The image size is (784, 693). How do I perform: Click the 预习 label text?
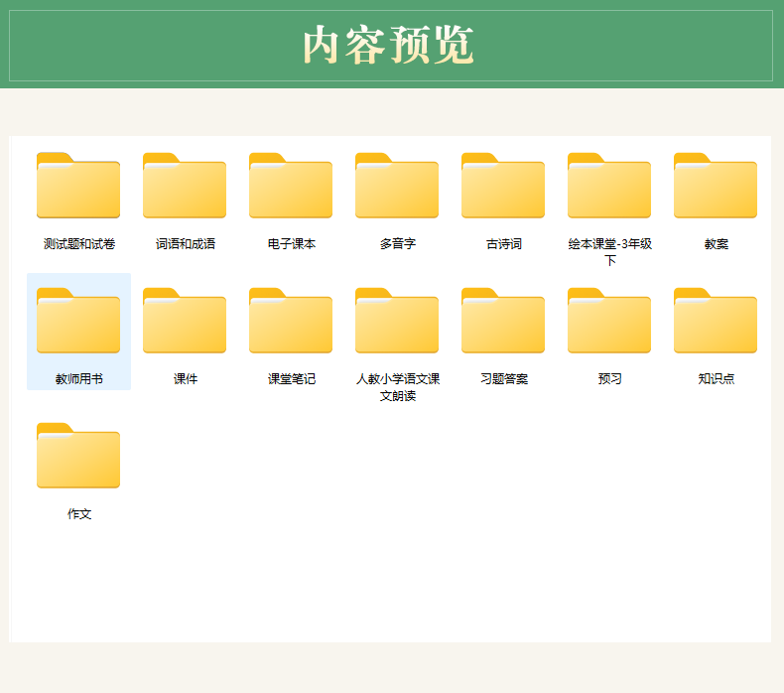(x=610, y=379)
